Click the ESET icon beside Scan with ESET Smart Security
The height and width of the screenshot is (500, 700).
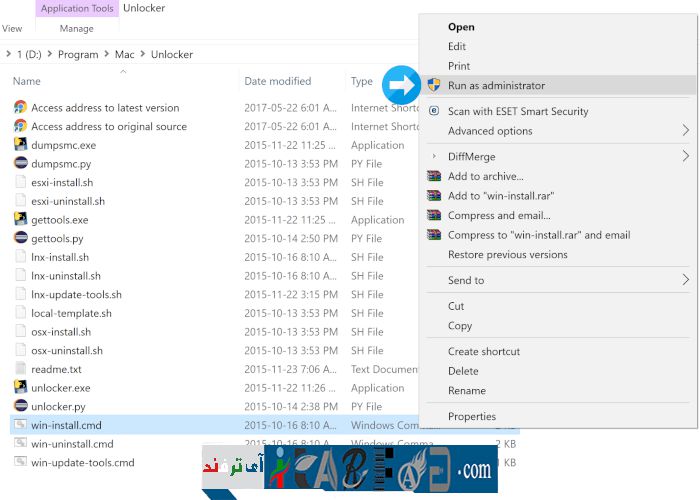coord(434,111)
